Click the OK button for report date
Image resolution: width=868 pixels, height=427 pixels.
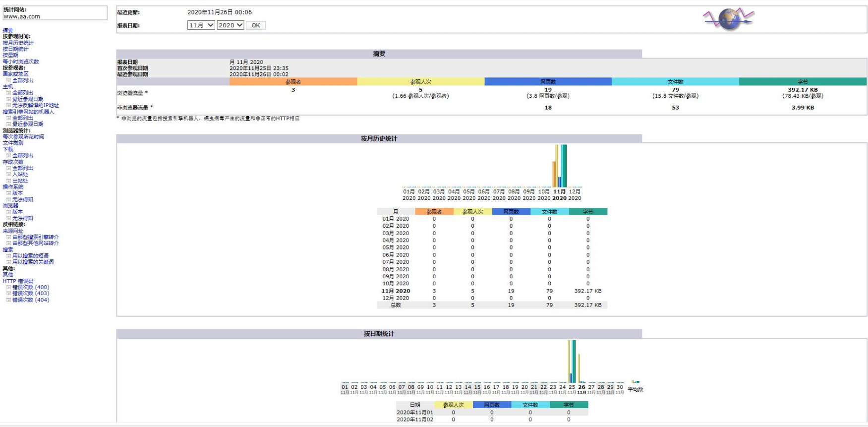click(256, 25)
